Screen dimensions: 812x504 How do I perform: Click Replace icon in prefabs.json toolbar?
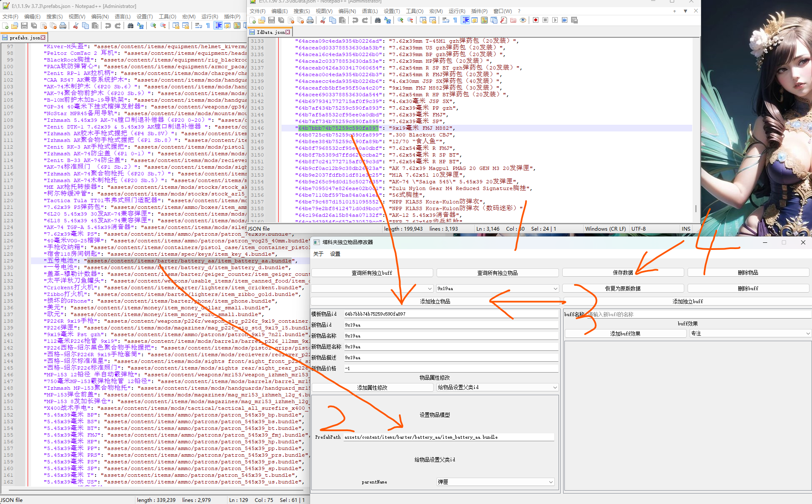(140, 26)
